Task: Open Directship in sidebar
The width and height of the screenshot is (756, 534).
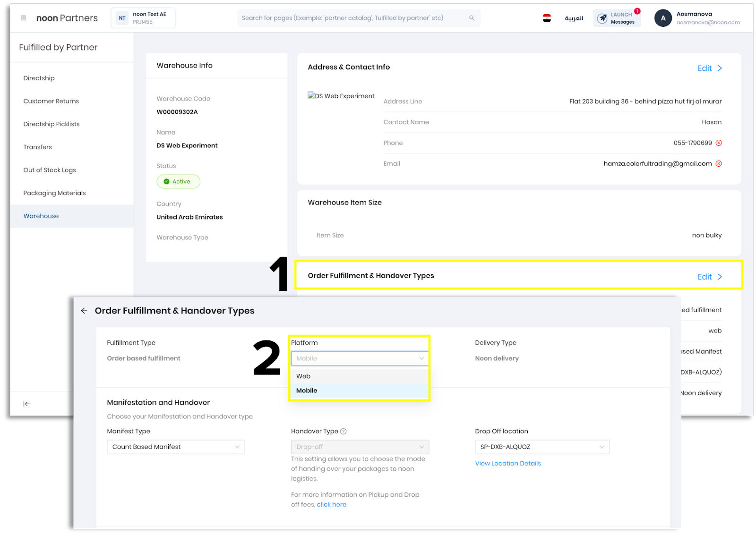Action: tap(39, 78)
